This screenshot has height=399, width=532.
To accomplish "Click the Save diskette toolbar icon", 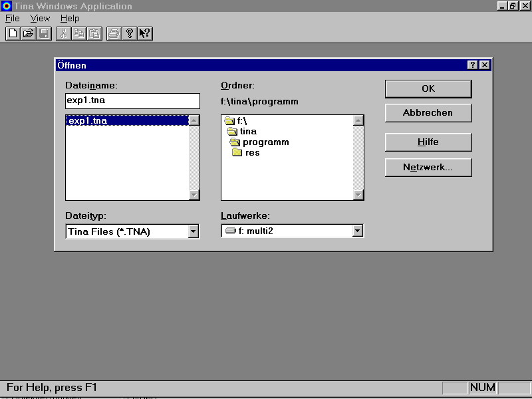I will tap(44, 33).
